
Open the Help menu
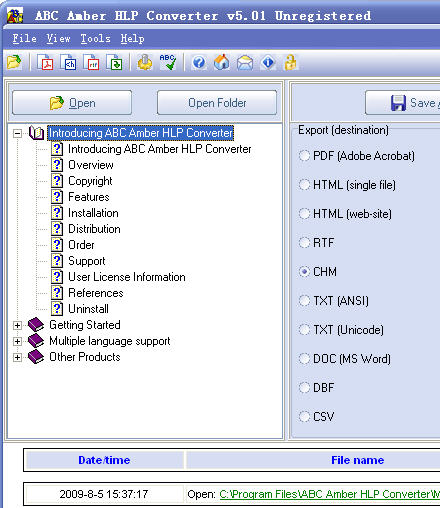click(132, 39)
